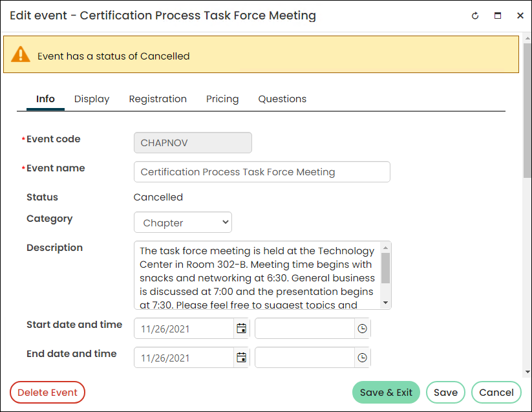The image size is (532, 412).
Task: Click the Description scrollbar thumb
Action: point(385,268)
